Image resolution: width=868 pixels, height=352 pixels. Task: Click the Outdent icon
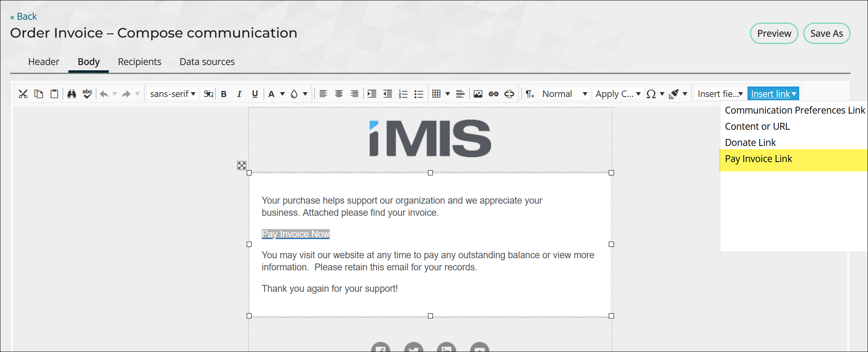[387, 94]
